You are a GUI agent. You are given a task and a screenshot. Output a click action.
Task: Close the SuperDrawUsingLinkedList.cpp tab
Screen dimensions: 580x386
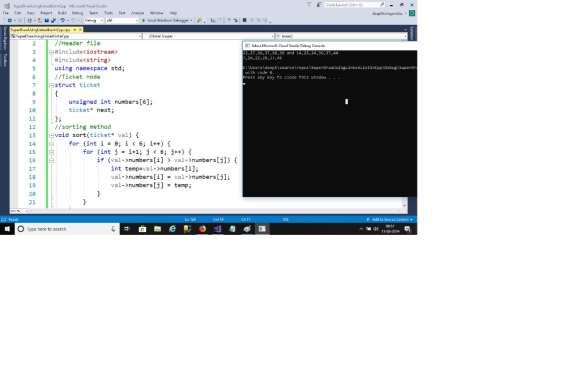[x=80, y=30]
